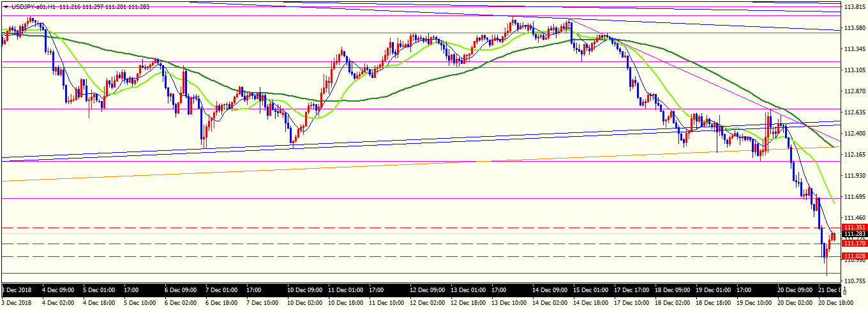Click the 10 Dec 09:00 time label
The height and width of the screenshot is (310, 868).
click(x=304, y=290)
